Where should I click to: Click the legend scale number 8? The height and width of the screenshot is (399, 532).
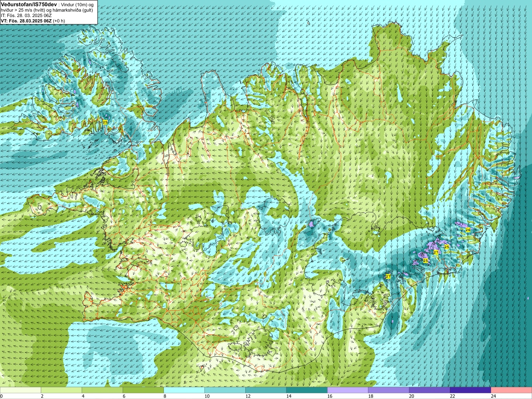pos(165,396)
